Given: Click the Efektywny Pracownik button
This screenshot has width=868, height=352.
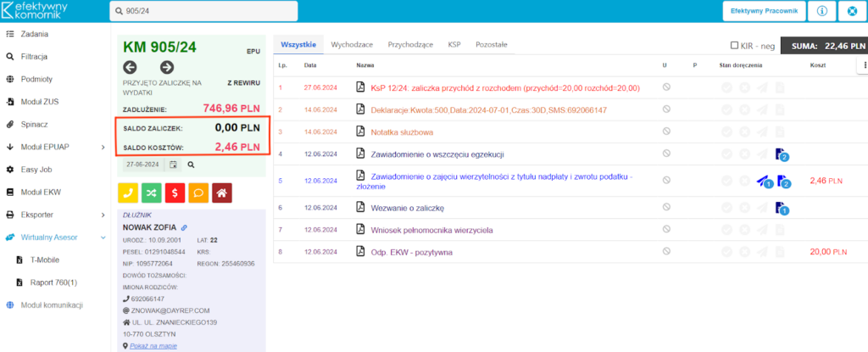Looking at the screenshot, I should [x=764, y=11].
